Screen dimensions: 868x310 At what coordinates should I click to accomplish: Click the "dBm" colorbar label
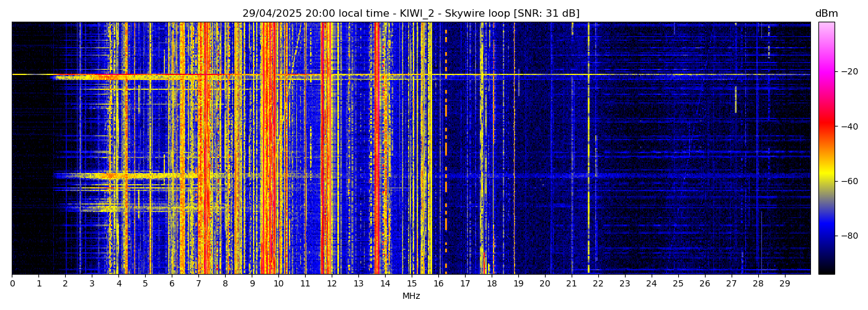(x=826, y=14)
